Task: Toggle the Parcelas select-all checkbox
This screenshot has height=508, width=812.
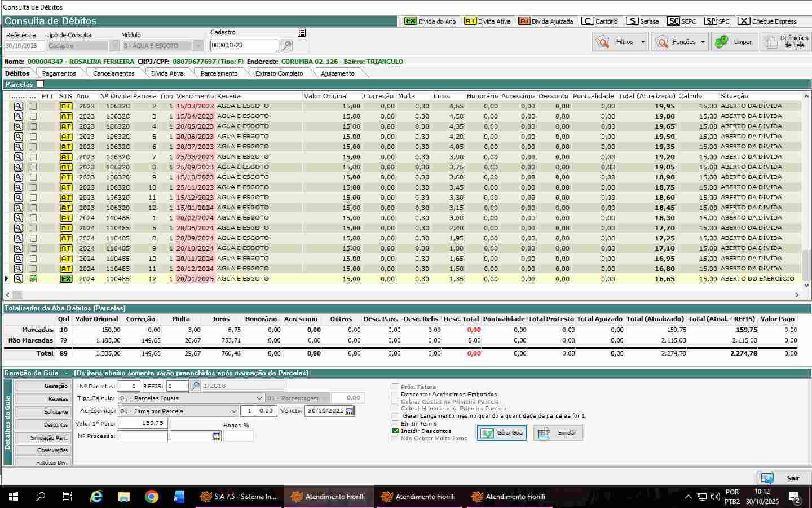Action: [40, 84]
